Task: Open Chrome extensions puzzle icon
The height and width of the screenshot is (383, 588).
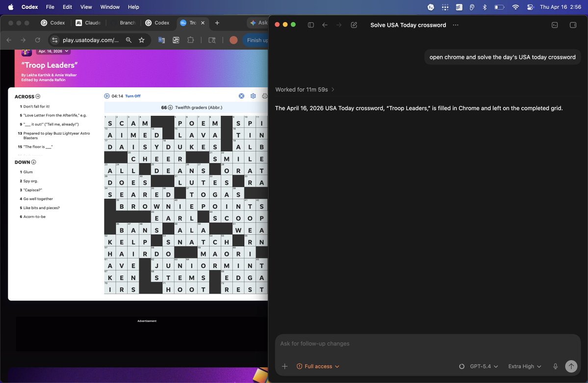Action: pyautogui.click(x=190, y=40)
